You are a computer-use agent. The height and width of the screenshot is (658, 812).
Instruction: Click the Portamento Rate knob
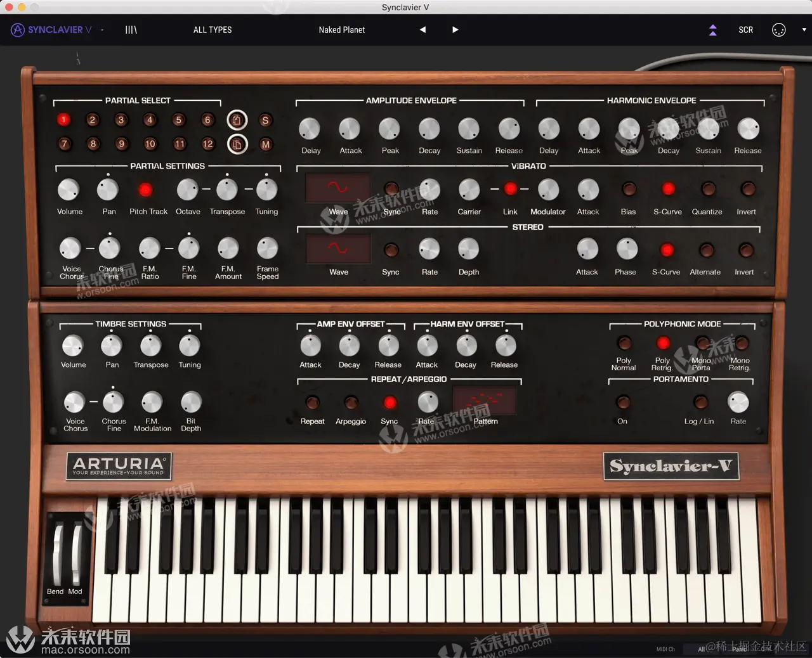click(738, 402)
